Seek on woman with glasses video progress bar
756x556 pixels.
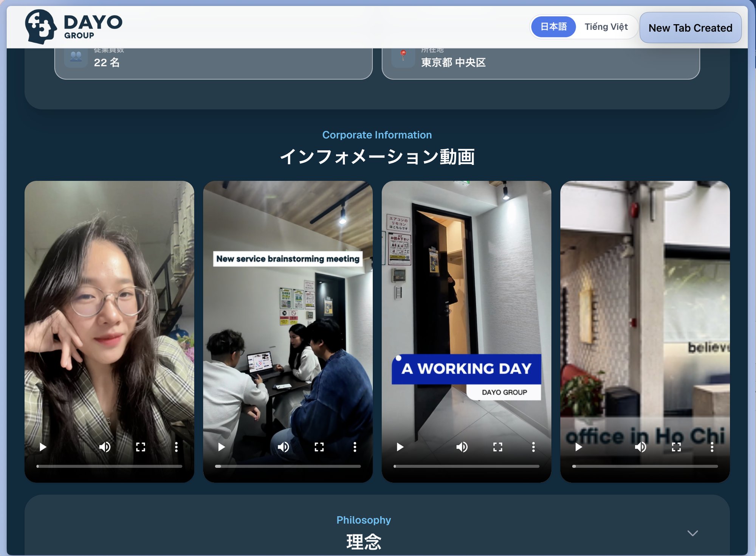click(109, 466)
